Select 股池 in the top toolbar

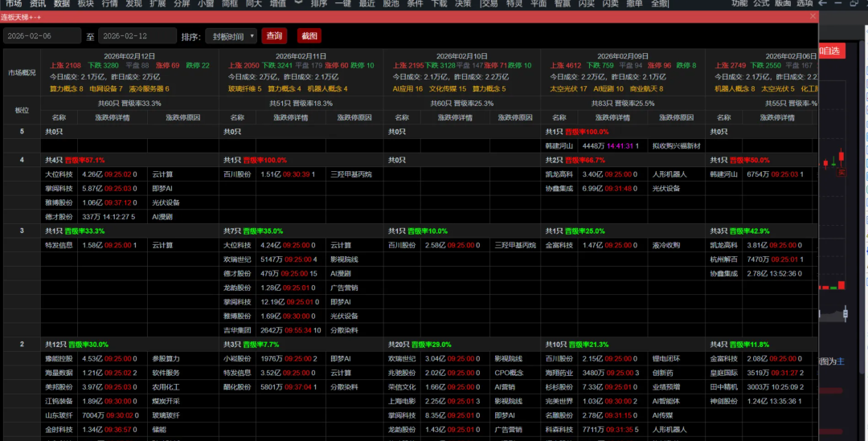point(391,3)
